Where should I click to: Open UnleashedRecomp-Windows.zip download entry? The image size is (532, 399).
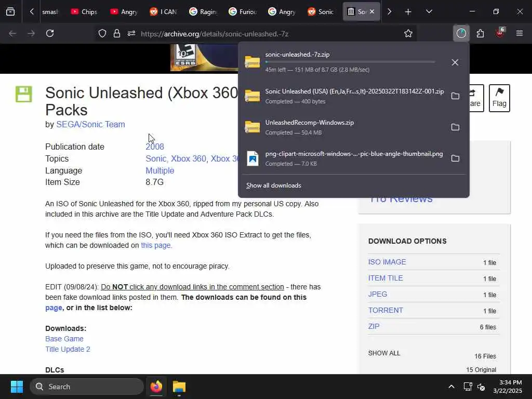tap(344, 127)
